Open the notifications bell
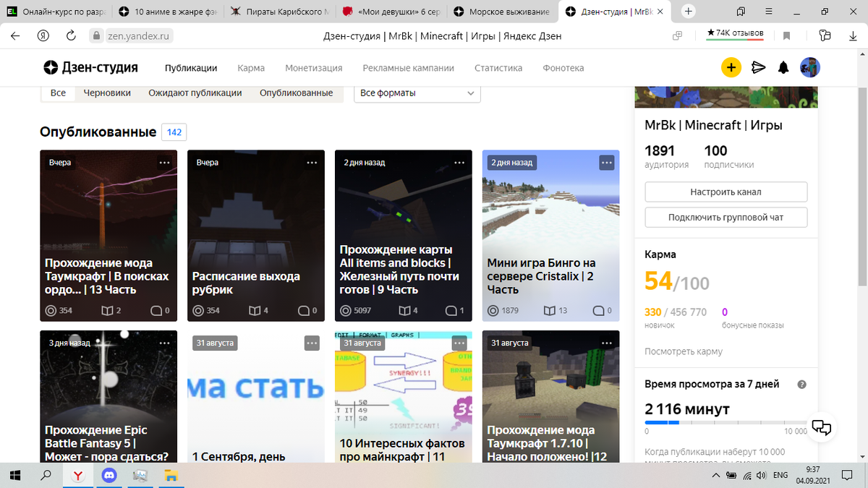This screenshot has width=868, height=488. tap(783, 68)
